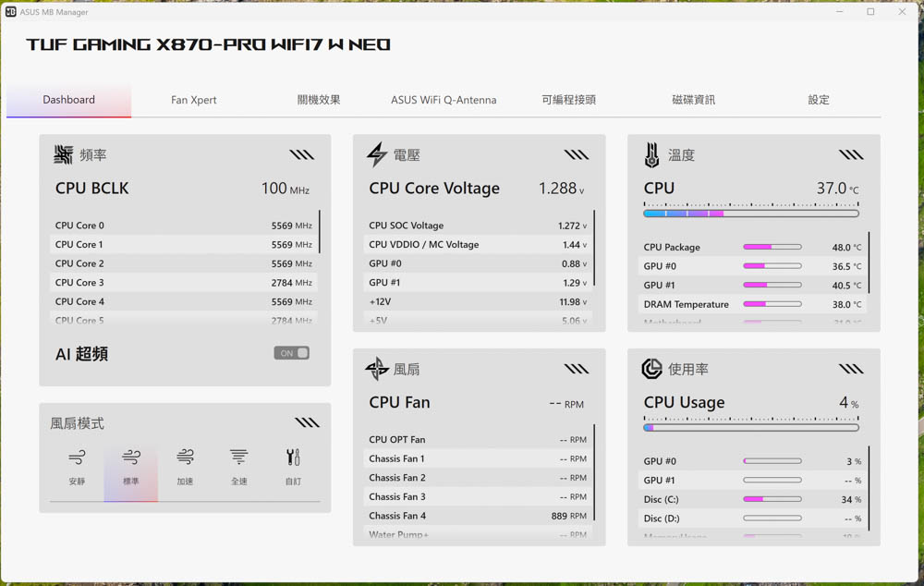This screenshot has height=586, width=924.
Task: Open the 磁碟資訊 disk info tab
Action: (693, 100)
